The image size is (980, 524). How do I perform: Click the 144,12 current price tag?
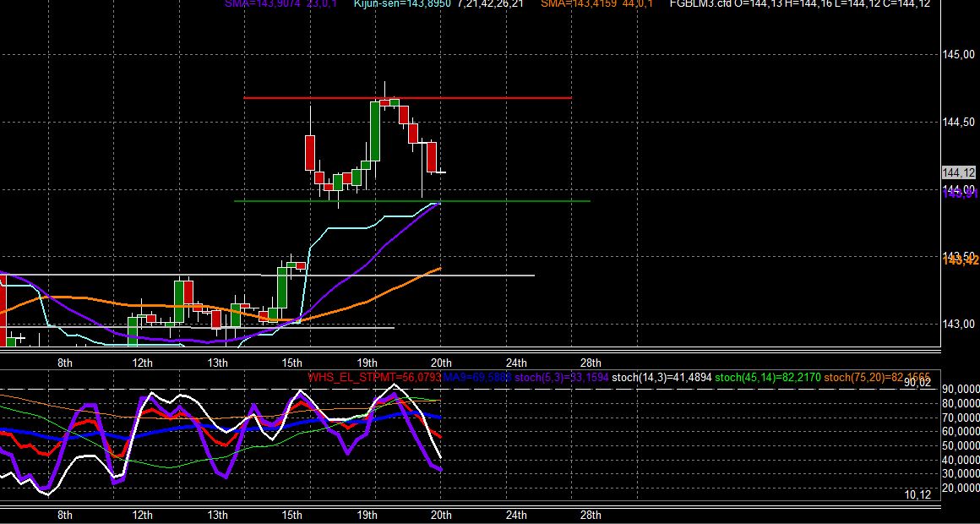959,172
